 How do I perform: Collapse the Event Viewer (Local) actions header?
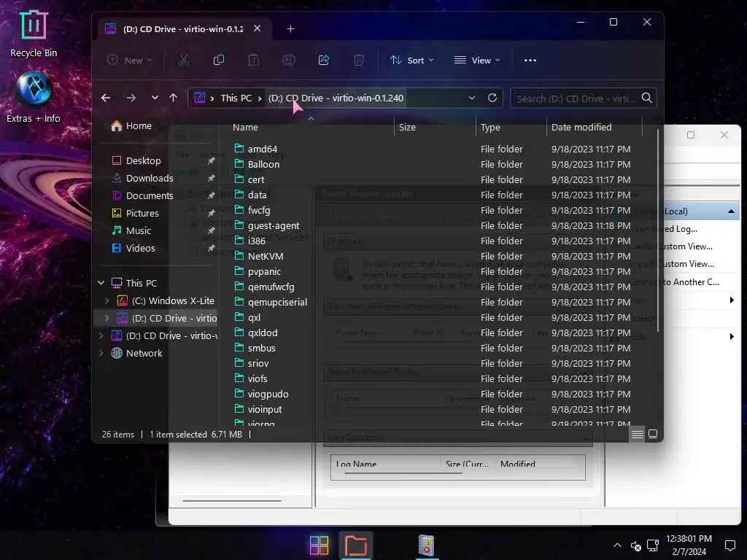coord(731,211)
